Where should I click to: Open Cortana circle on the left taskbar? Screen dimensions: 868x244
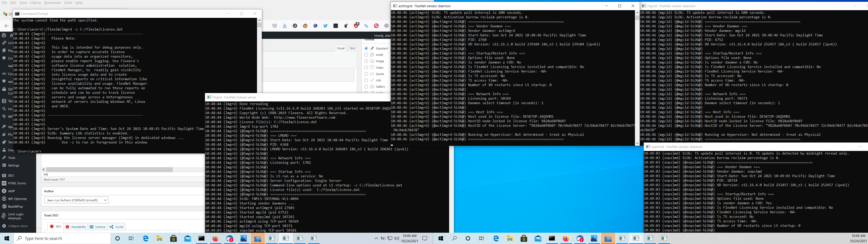pyautogui.click(x=117, y=238)
